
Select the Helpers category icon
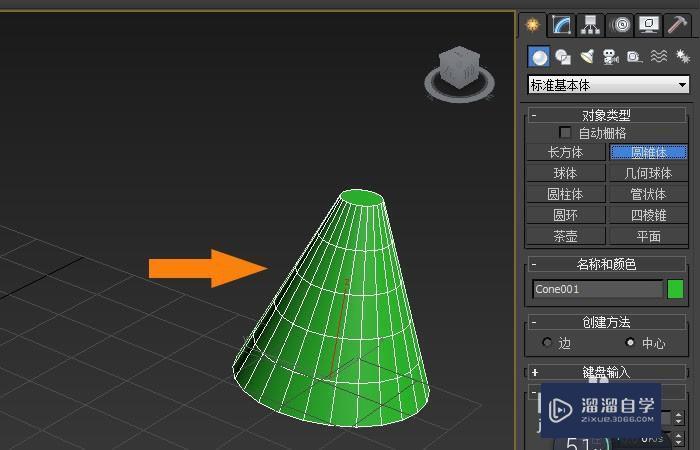point(634,57)
